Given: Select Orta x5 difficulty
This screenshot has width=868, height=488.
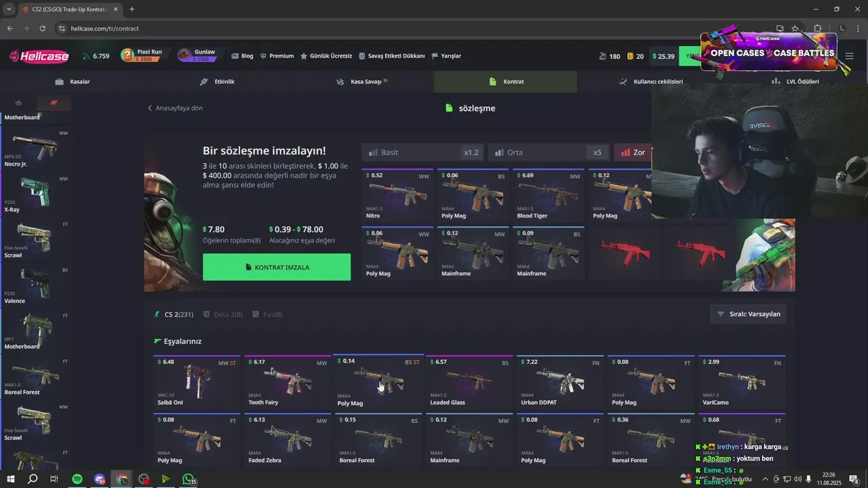Looking at the screenshot, I should 549,152.
